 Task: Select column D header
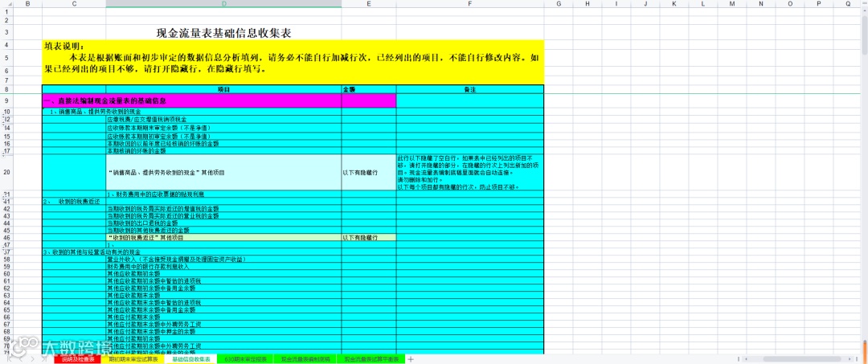click(223, 4)
